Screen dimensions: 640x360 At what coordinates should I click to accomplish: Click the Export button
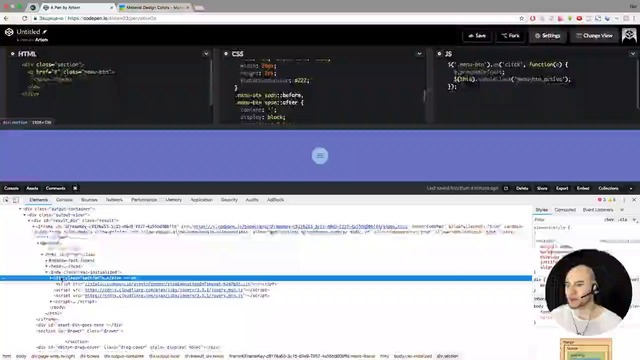562,188
